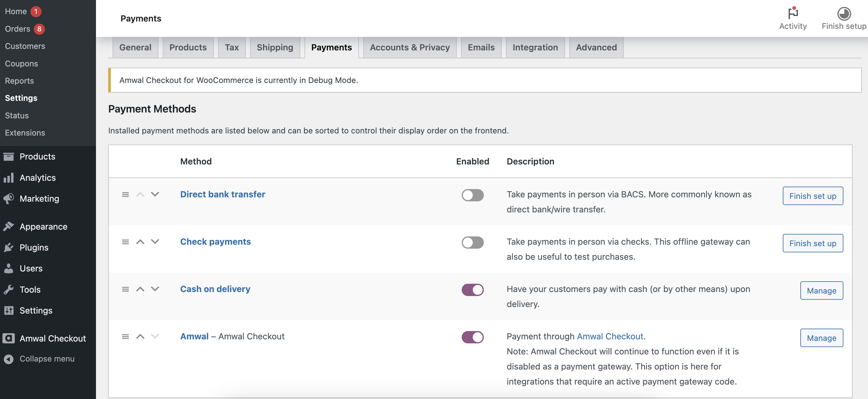Click Finish set up for Check payments

pos(812,243)
